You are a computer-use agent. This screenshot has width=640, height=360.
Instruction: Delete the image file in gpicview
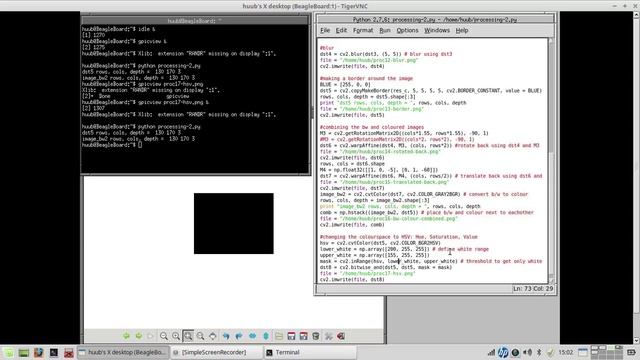coord(316,336)
